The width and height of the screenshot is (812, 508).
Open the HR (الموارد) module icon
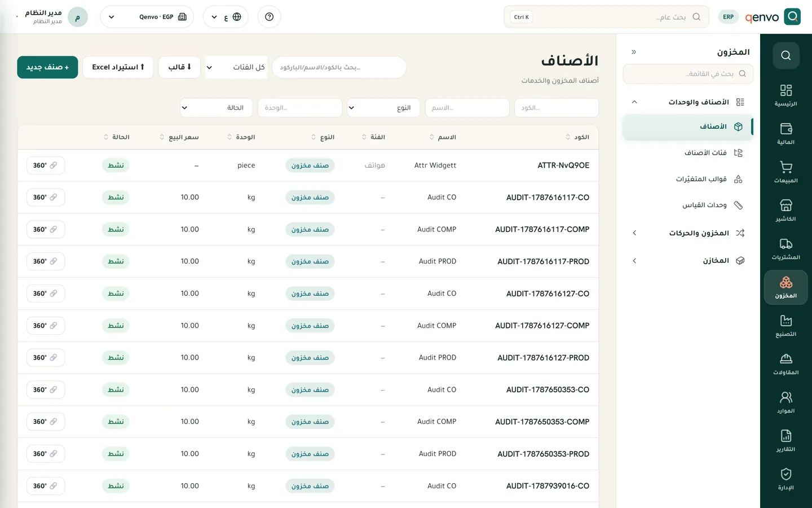pyautogui.click(x=785, y=402)
